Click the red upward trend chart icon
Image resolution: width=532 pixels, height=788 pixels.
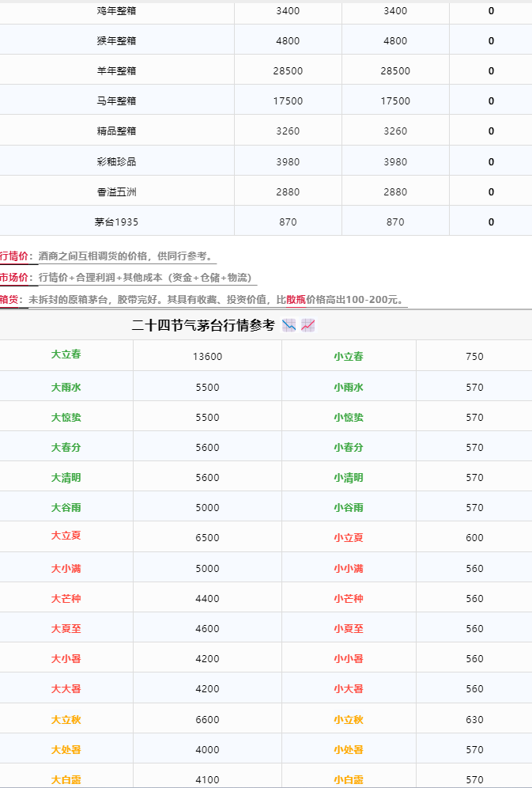[308, 326]
